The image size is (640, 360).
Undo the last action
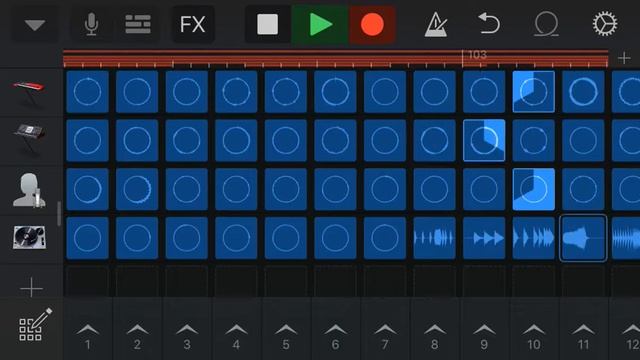click(x=489, y=24)
